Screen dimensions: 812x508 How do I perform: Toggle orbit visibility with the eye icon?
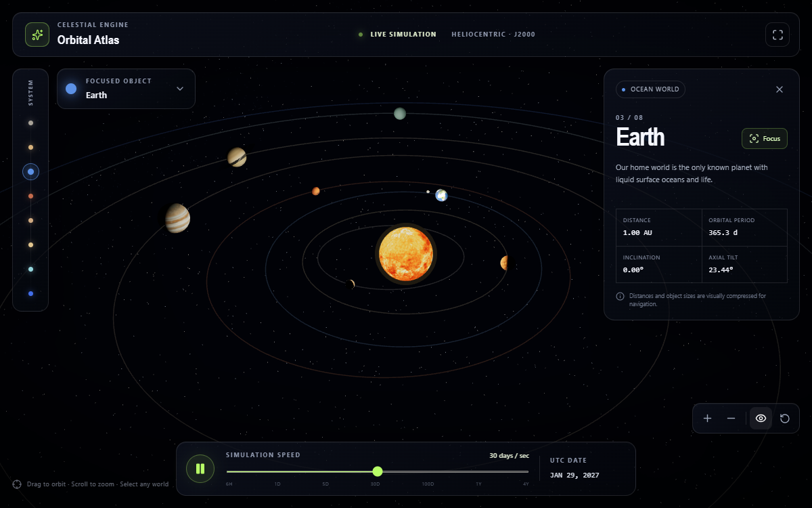tap(761, 419)
